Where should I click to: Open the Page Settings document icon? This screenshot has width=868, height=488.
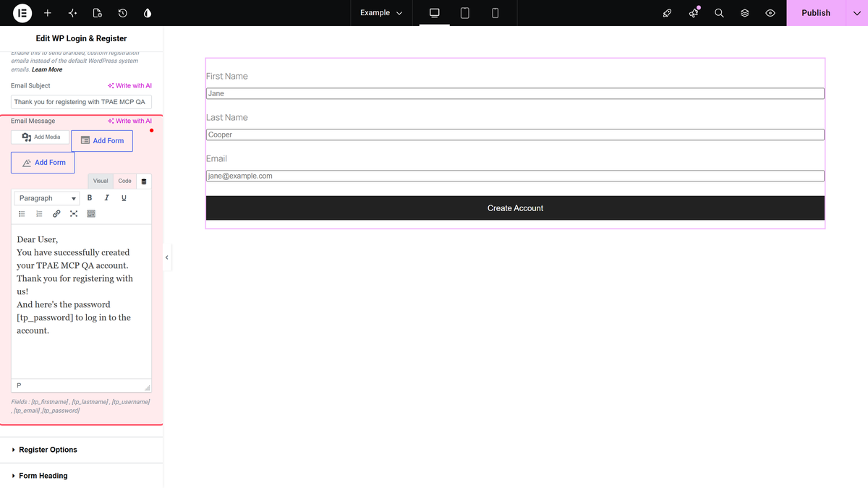coord(98,13)
